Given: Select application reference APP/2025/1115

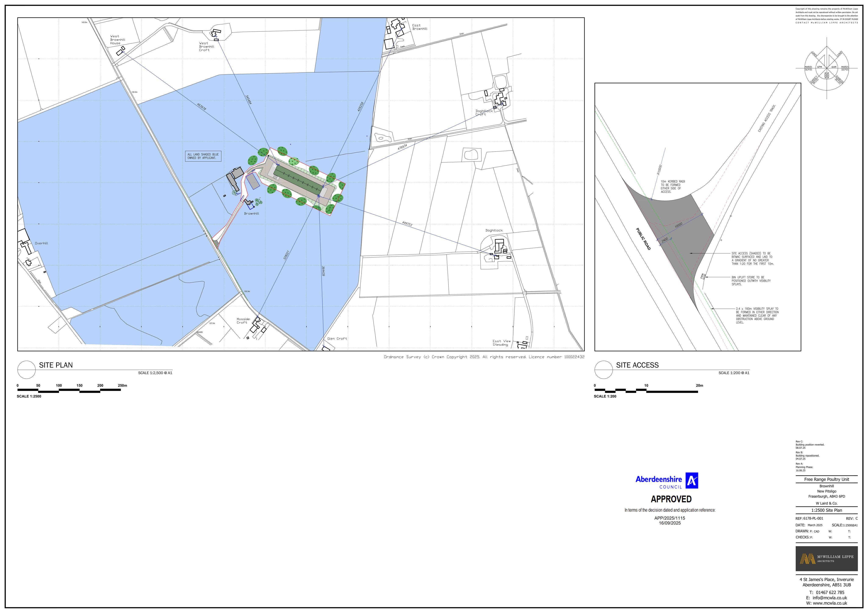Looking at the screenshot, I should tap(669, 518).
